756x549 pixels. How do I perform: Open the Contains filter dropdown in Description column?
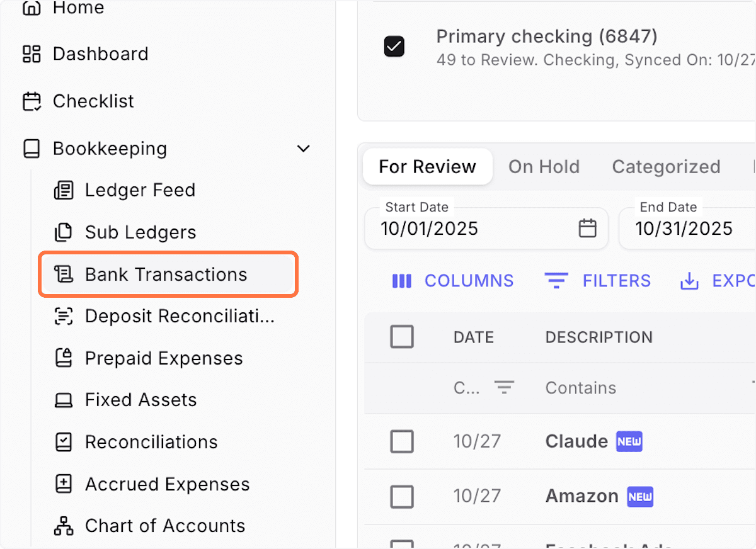[580, 388]
